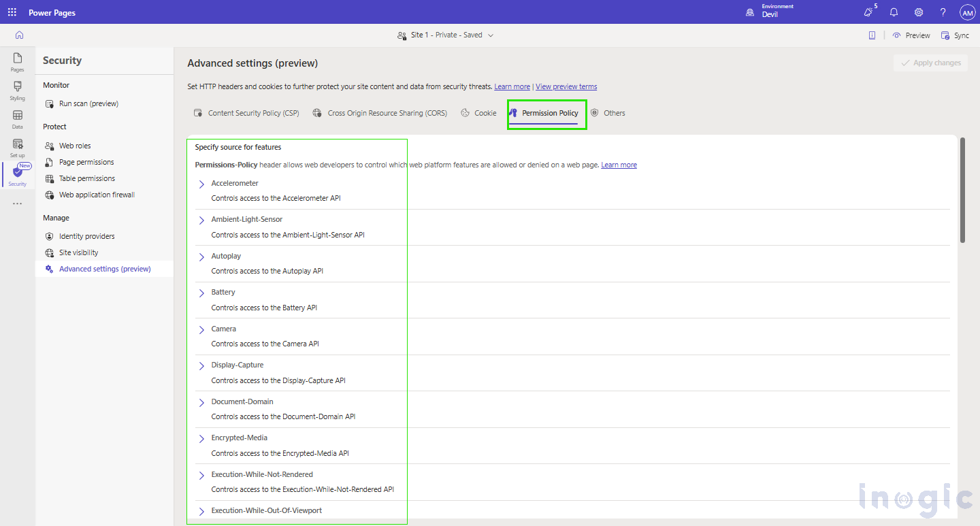Open the View preview terms link
Screen dimensions: 980x526
[x=566, y=86]
